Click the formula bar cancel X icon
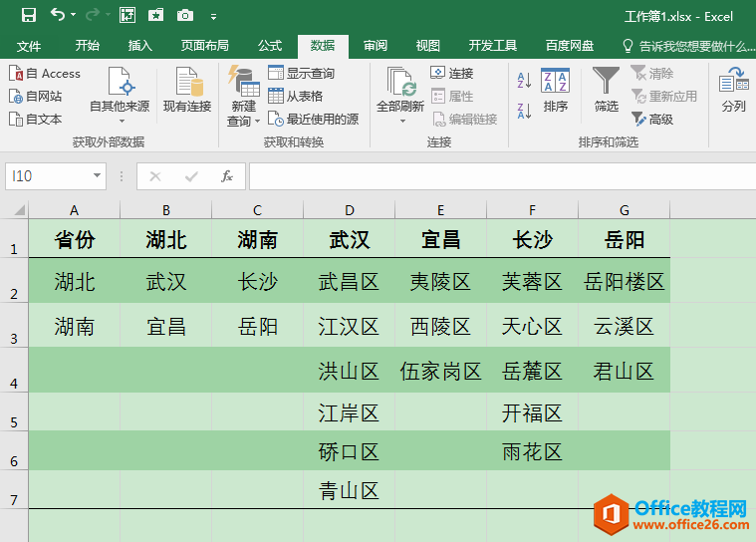The height and width of the screenshot is (542, 756). [155, 176]
